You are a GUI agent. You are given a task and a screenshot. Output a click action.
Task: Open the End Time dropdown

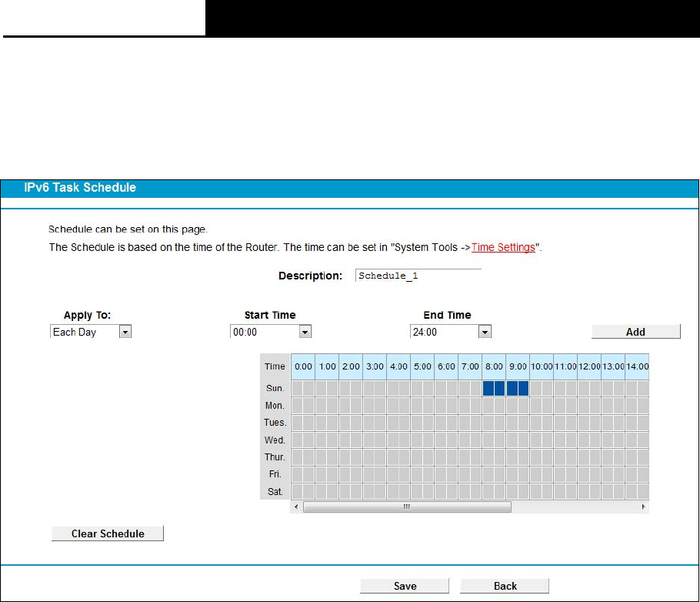point(451,332)
